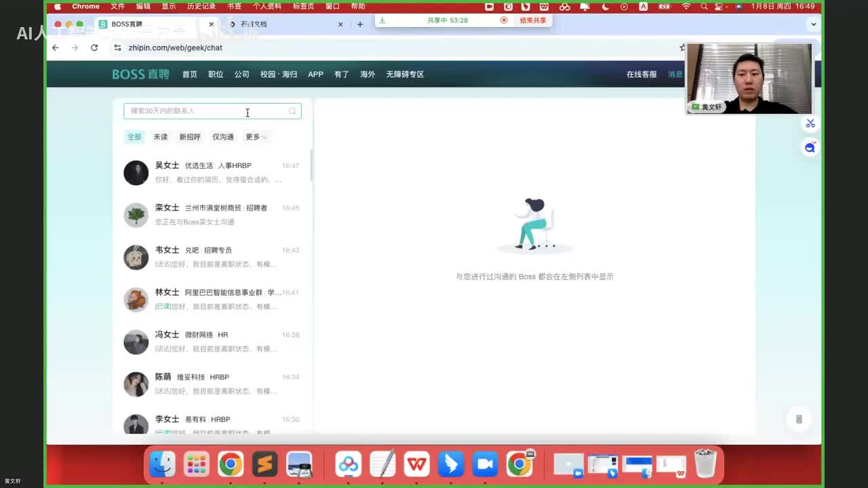Open Chrome's 书签 menu
The height and width of the screenshot is (488, 868).
pyautogui.click(x=234, y=6)
